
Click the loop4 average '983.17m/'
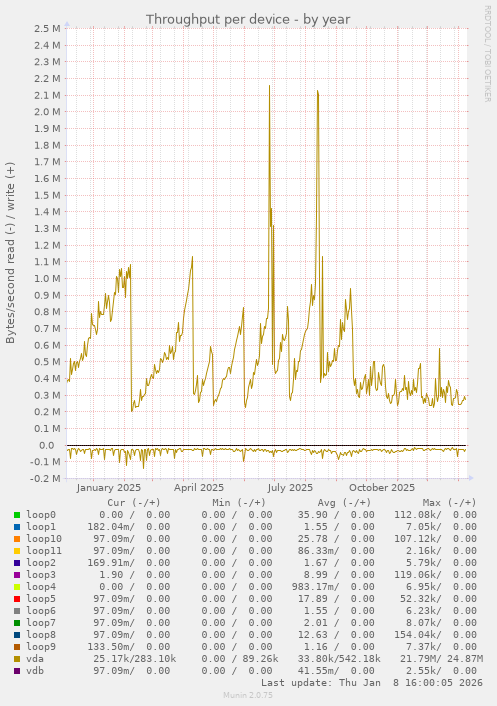[315, 587]
